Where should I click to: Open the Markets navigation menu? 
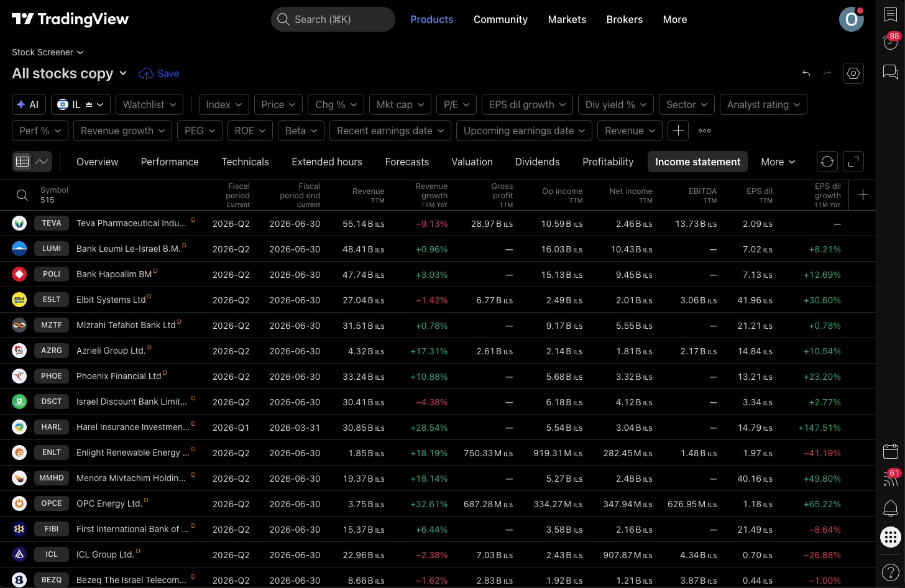click(567, 19)
